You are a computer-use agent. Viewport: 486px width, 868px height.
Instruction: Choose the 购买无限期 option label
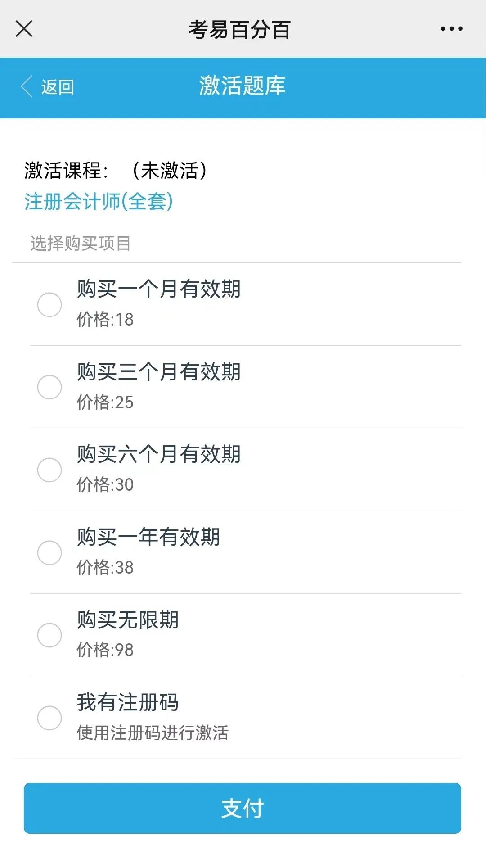click(x=128, y=620)
